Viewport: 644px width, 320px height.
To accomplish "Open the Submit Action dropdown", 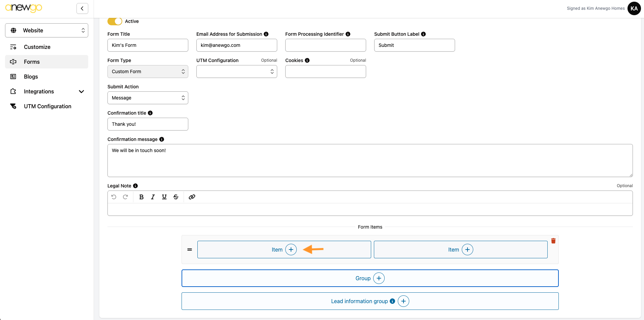I will click(148, 98).
